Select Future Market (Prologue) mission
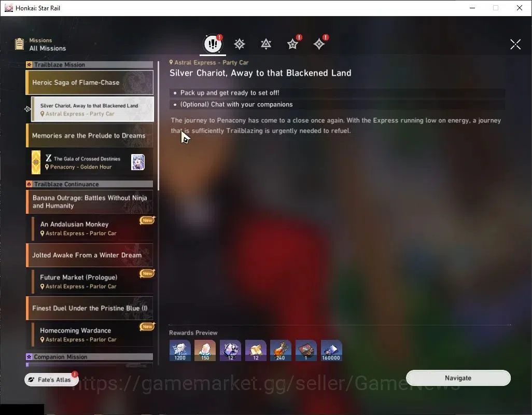This screenshot has width=532, height=415. (x=92, y=282)
